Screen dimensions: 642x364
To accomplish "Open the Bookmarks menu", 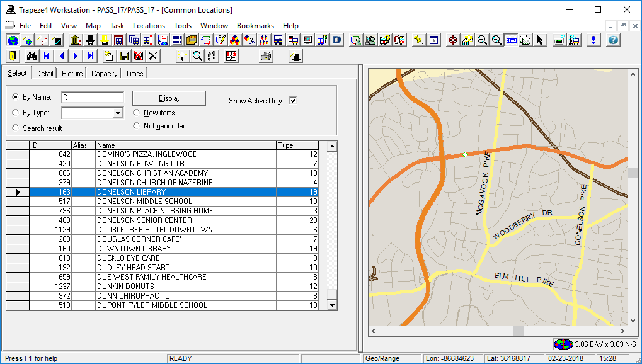I will (255, 26).
